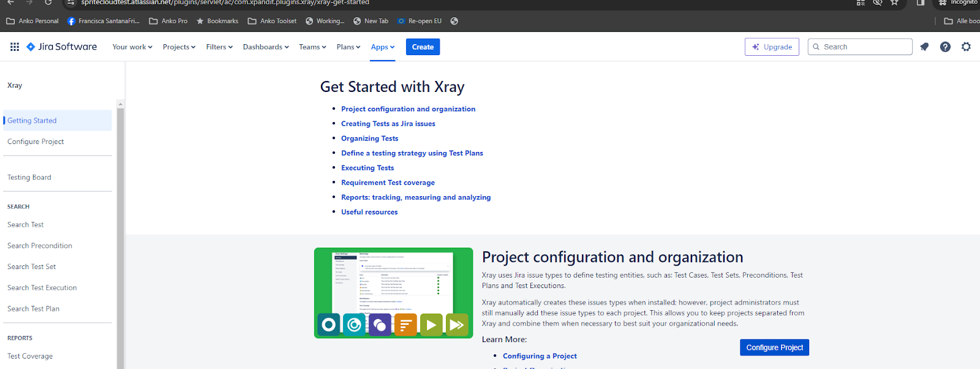
Task: Open Jira settings gear icon
Action: (x=966, y=47)
